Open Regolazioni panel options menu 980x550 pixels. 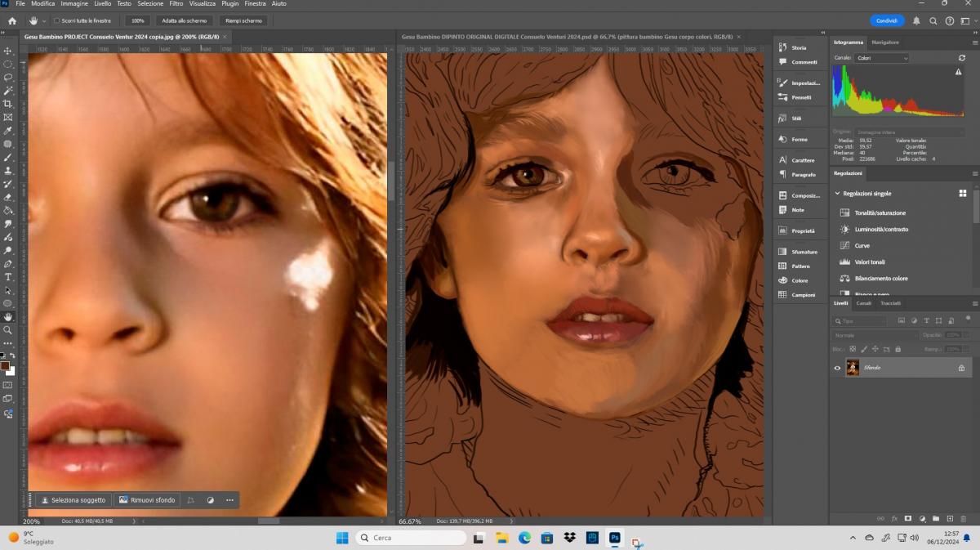pyautogui.click(x=974, y=173)
